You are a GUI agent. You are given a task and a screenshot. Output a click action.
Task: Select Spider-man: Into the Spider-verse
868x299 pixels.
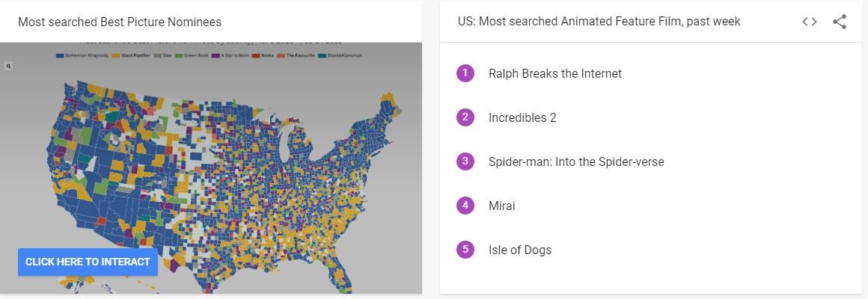point(576,162)
